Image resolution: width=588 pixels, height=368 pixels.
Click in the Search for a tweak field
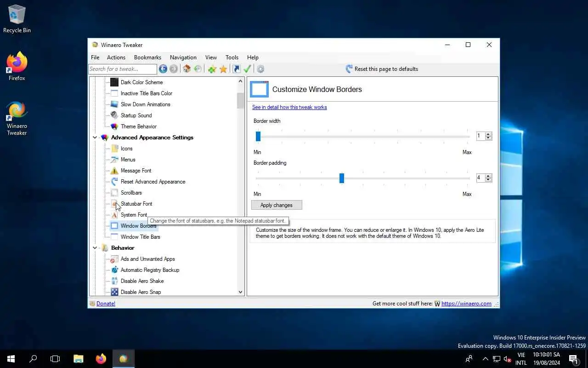point(123,69)
